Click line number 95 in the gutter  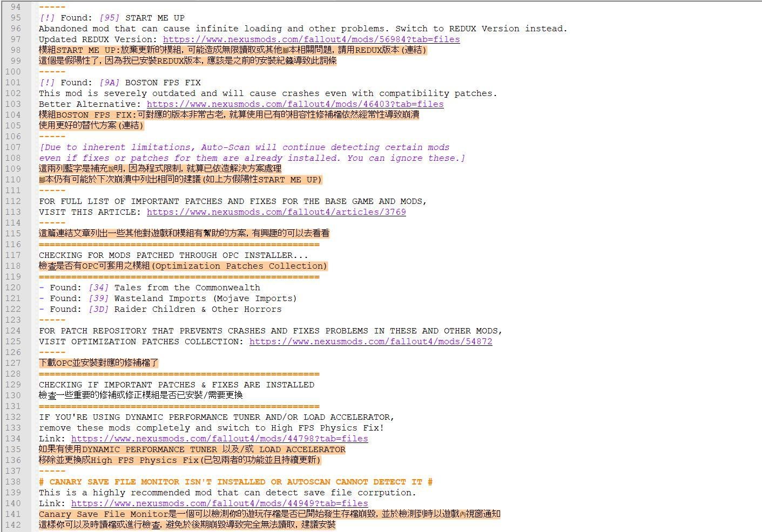(x=16, y=18)
